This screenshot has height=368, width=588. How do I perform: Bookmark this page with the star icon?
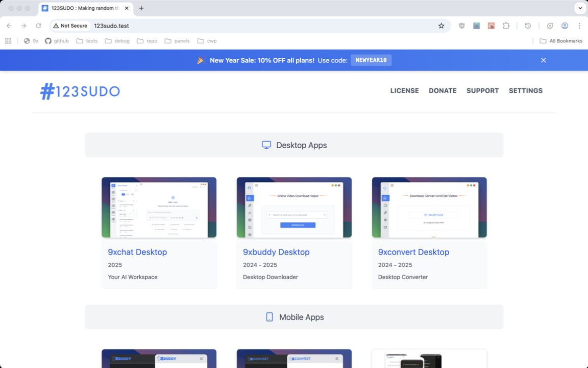[x=441, y=25]
